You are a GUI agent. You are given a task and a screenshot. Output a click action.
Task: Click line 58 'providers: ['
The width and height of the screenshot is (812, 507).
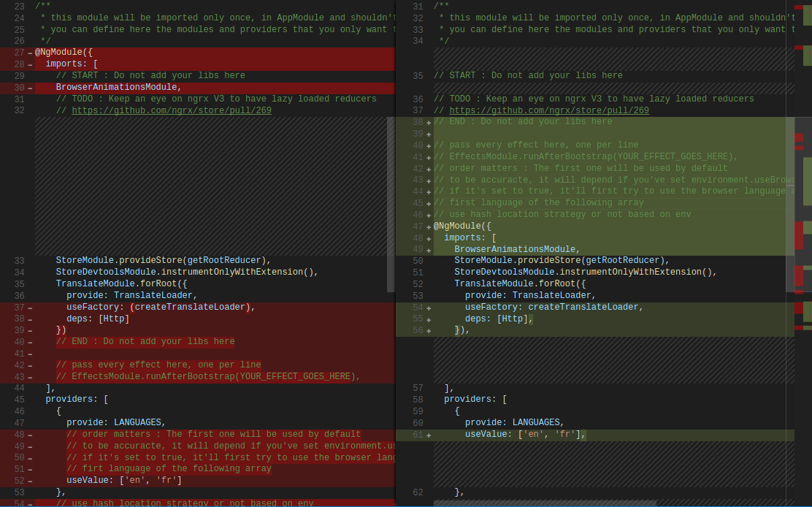pyautogui.click(x=475, y=400)
